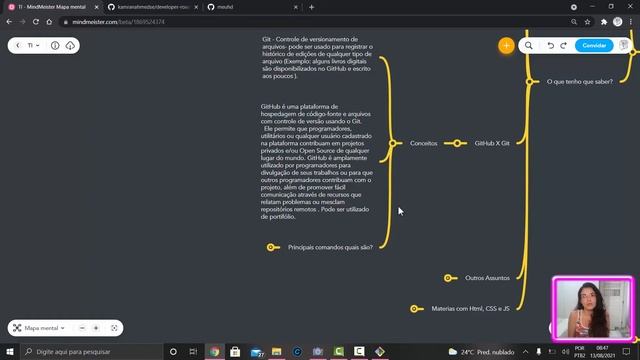Open the Windows Start menu
The width and height of the screenshot is (640, 360).
tap(10, 351)
